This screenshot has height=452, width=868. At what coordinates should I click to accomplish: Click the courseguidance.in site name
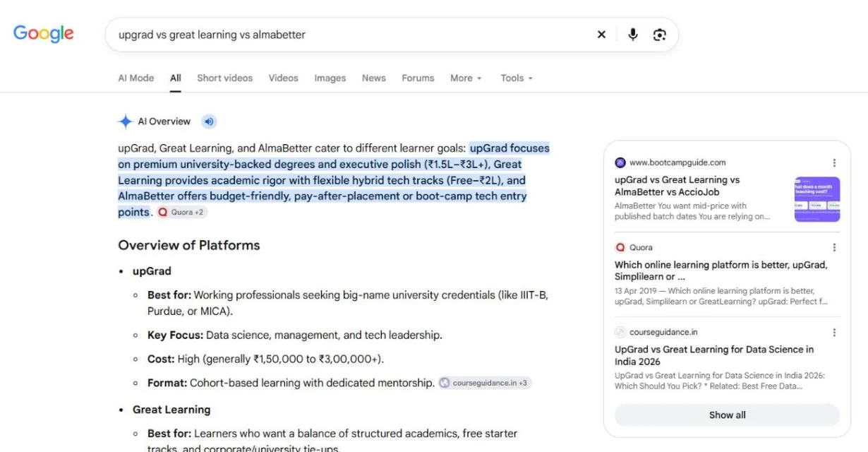tap(663, 332)
